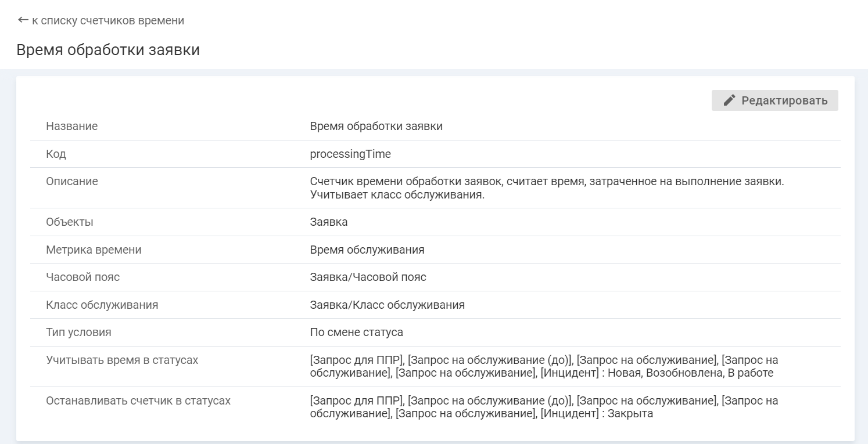This screenshot has width=868, height=444.
Task: Click the page heading «Время обработки заявки»
Action: tap(108, 50)
